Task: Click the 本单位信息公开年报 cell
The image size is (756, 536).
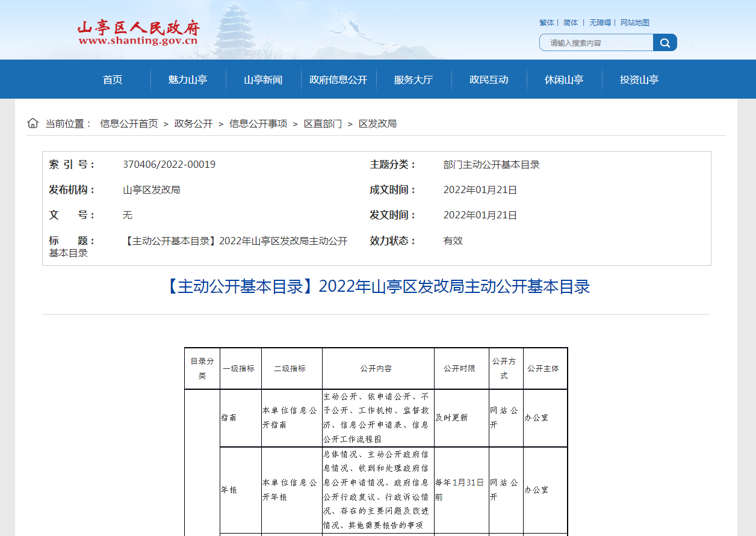Action: point(292,490)
